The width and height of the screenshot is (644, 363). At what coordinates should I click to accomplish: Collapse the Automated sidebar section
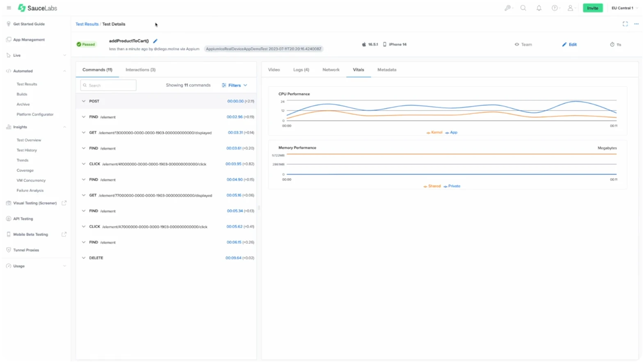click(x=64, y=71)
